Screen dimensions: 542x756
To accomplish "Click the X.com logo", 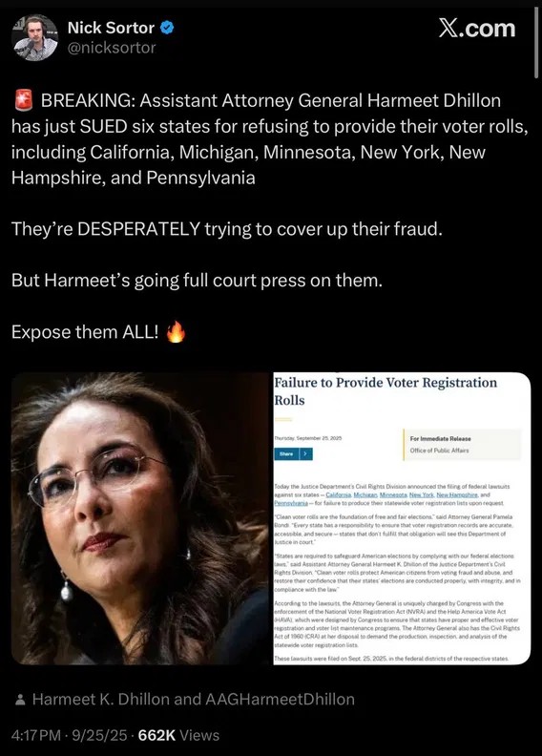I will [x=476, y=29].
